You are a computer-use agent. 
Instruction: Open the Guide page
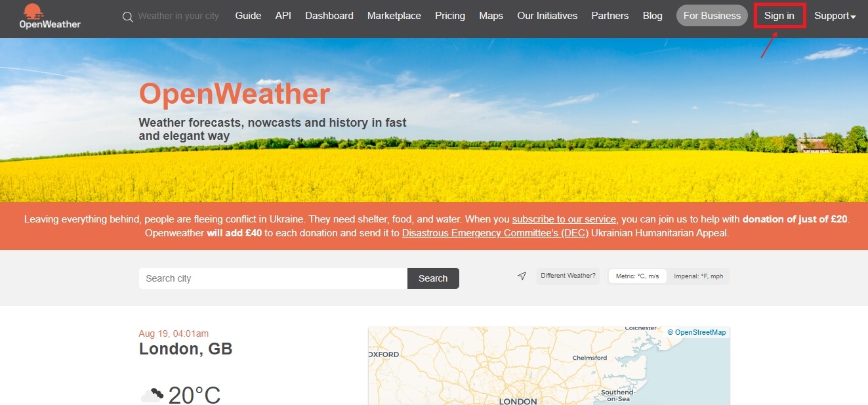[248, 16]
